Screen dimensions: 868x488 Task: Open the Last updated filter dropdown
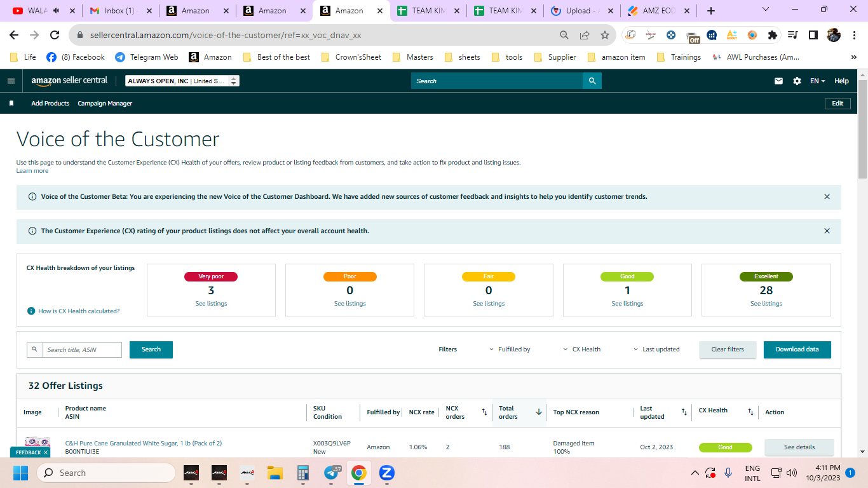tap(656, 349)
